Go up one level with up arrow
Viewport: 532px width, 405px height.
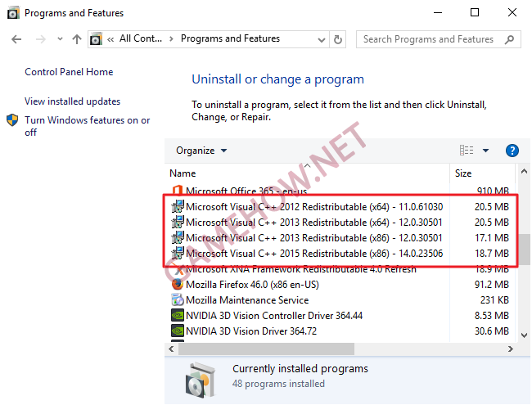pos(77,39)
